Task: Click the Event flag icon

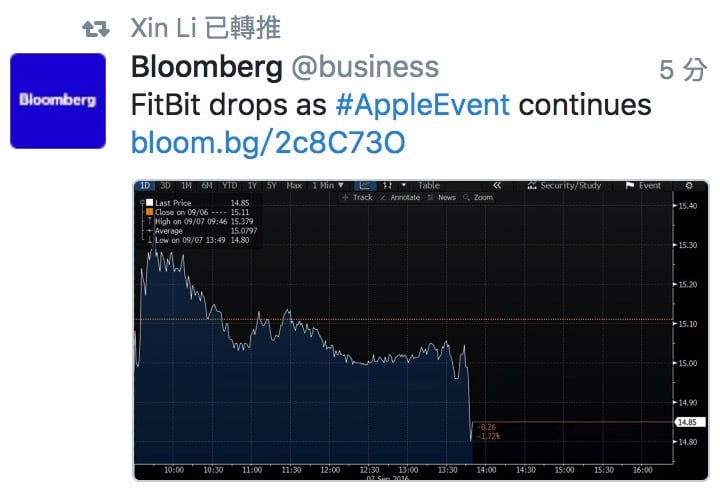Action: (x=630, y=185)
